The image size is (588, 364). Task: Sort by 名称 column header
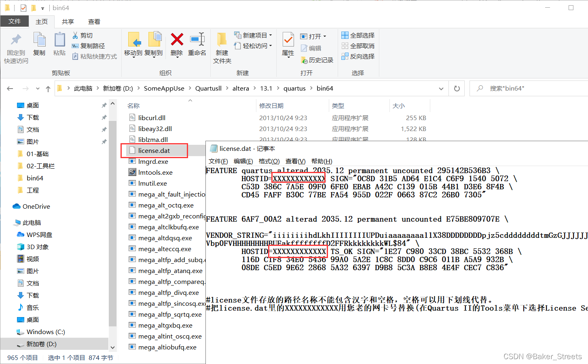pos(133,106)
